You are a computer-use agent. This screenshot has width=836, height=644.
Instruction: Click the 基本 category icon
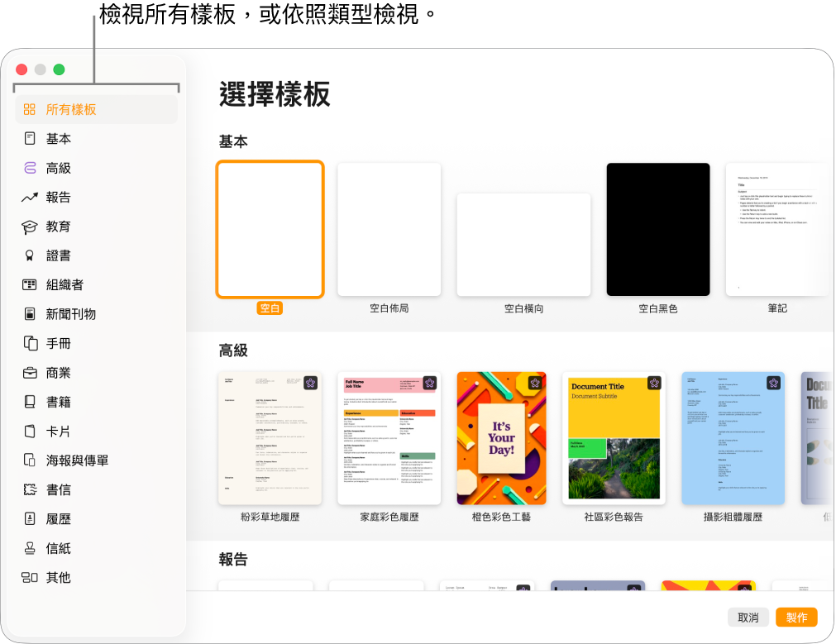(59, 138)
